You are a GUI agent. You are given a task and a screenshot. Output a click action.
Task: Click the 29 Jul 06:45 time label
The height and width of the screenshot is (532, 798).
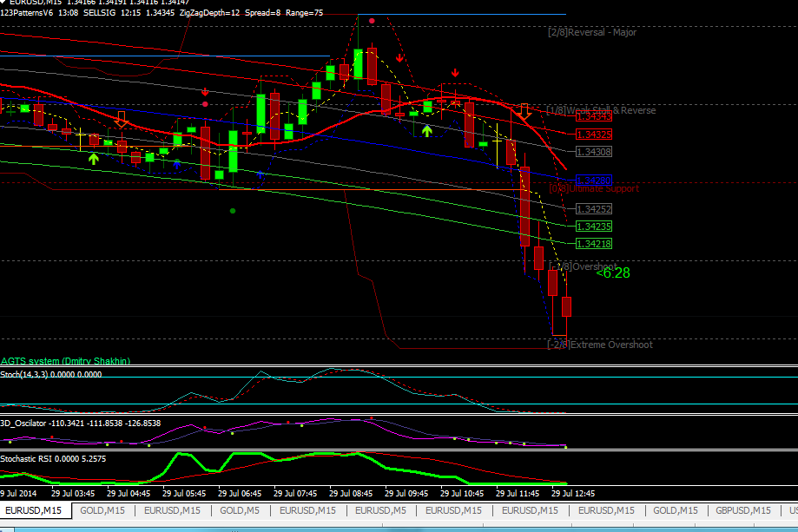(240, 493)
